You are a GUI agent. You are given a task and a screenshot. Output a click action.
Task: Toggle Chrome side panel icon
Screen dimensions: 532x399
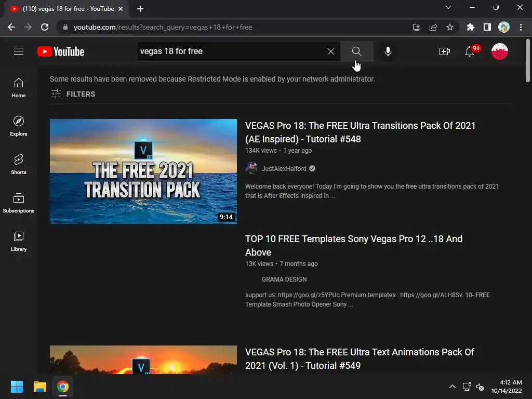coord(487,27)
